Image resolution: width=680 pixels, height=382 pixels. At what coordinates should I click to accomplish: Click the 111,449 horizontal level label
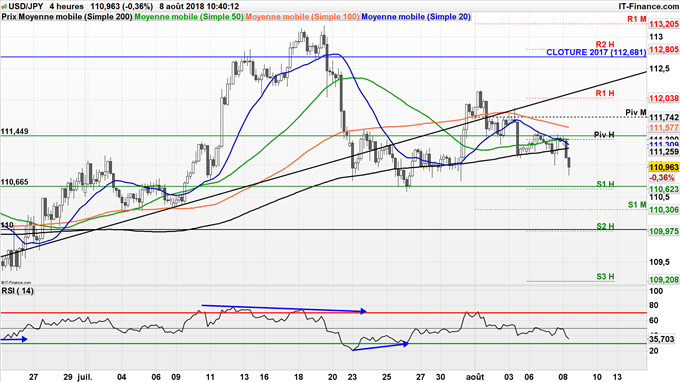pos(15,131)
